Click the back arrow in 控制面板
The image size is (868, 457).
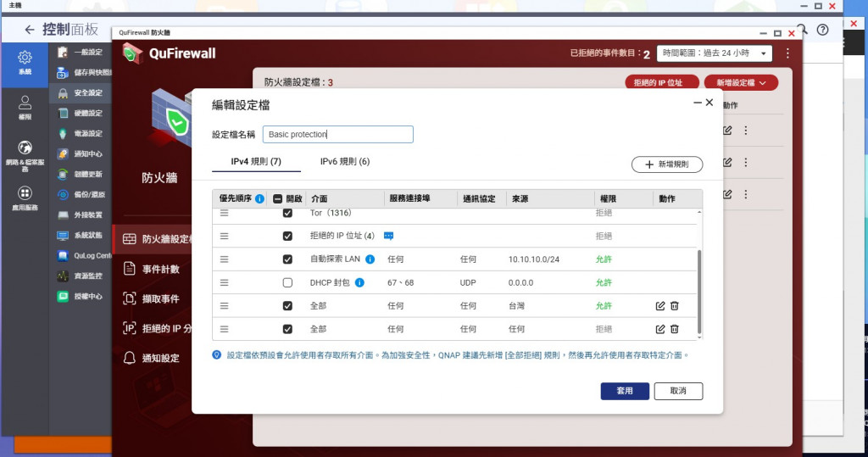(x=30, y=30)
